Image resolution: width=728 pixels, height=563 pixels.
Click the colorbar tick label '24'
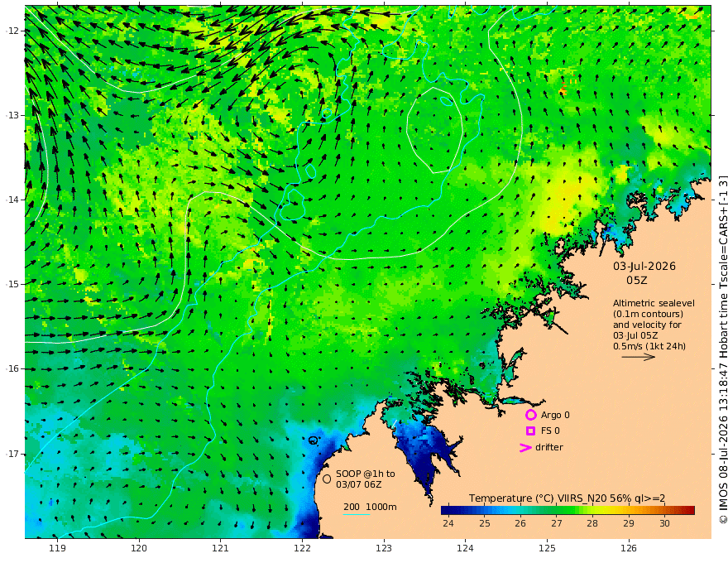coord(448,523)
